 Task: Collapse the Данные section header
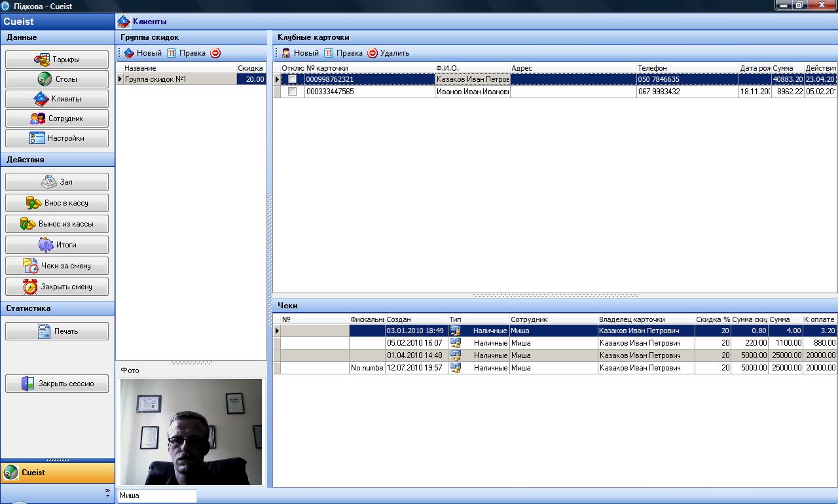pyautogui.click(x=57, y=37)
